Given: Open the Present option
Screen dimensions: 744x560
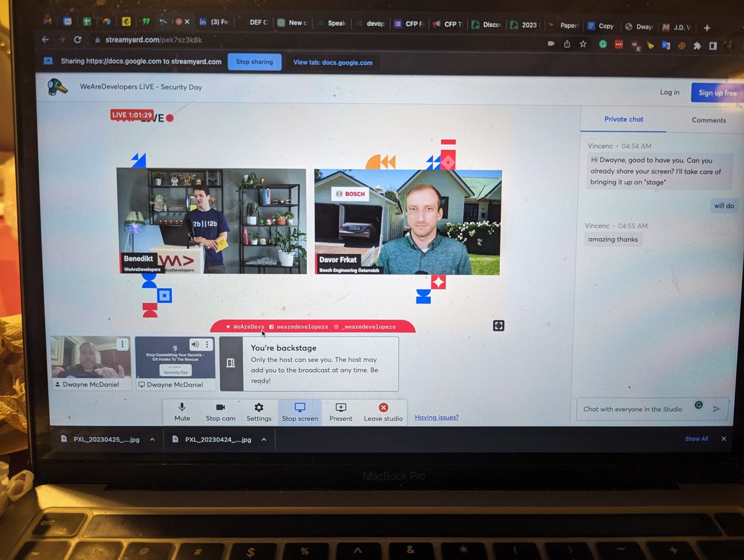Looking at the screenshot, I should click(341, 412).
